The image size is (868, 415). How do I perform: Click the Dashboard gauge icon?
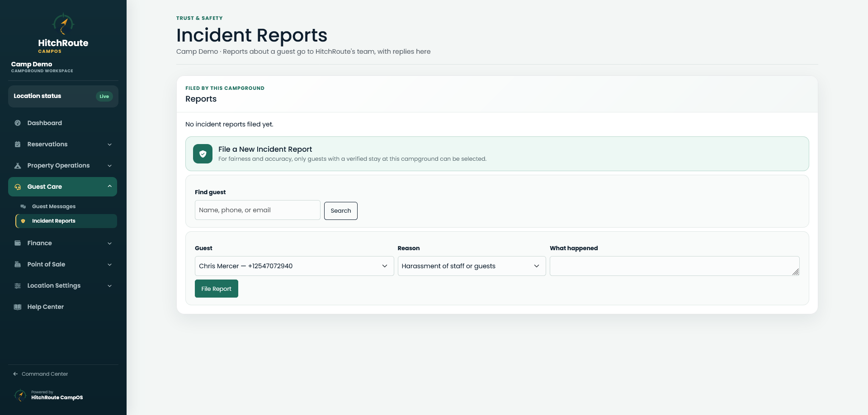point(18,123)
